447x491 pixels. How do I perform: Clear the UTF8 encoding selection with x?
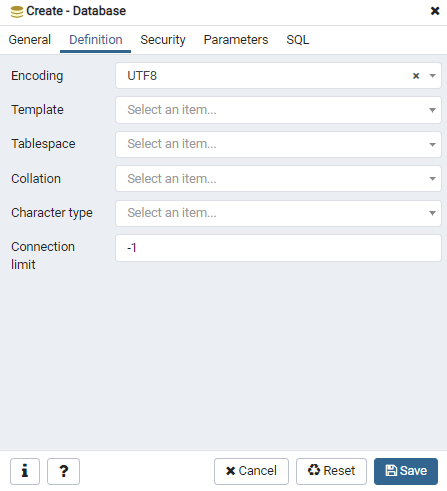click(x=416, y=76)
